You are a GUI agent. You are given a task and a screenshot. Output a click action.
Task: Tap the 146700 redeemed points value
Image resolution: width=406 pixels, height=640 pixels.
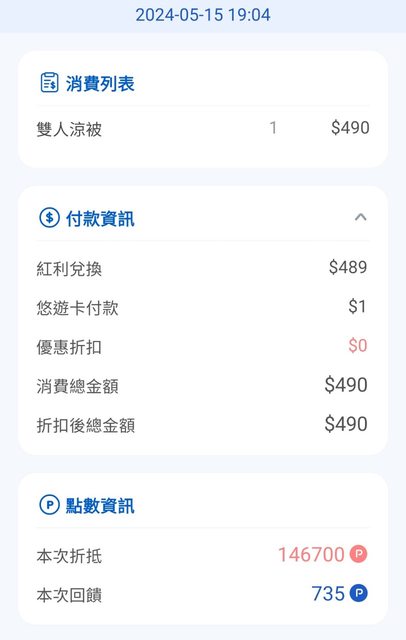point(311,555)
